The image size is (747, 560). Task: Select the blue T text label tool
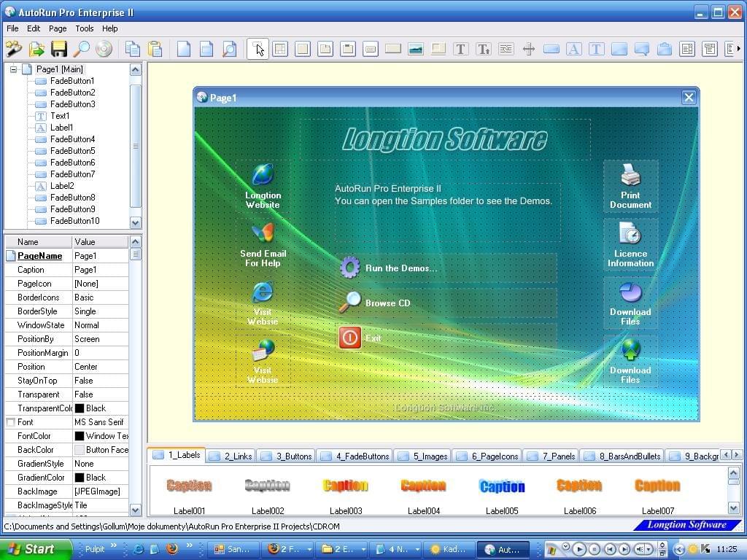coord(596,49)
